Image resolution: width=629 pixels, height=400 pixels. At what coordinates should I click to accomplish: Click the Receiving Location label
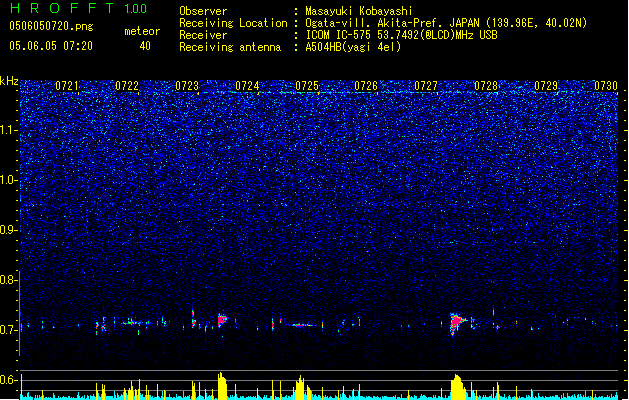coord(233,23)
